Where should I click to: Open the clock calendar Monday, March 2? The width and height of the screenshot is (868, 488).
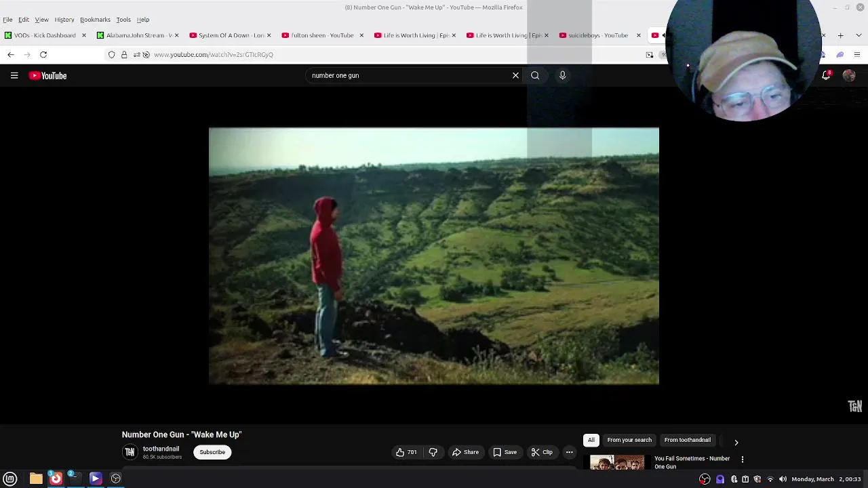click(x=826, y=479)
